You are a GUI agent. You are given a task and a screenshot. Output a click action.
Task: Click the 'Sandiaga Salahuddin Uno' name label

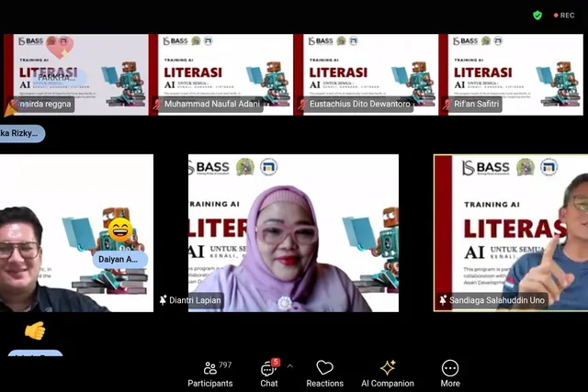coord(497,300)
